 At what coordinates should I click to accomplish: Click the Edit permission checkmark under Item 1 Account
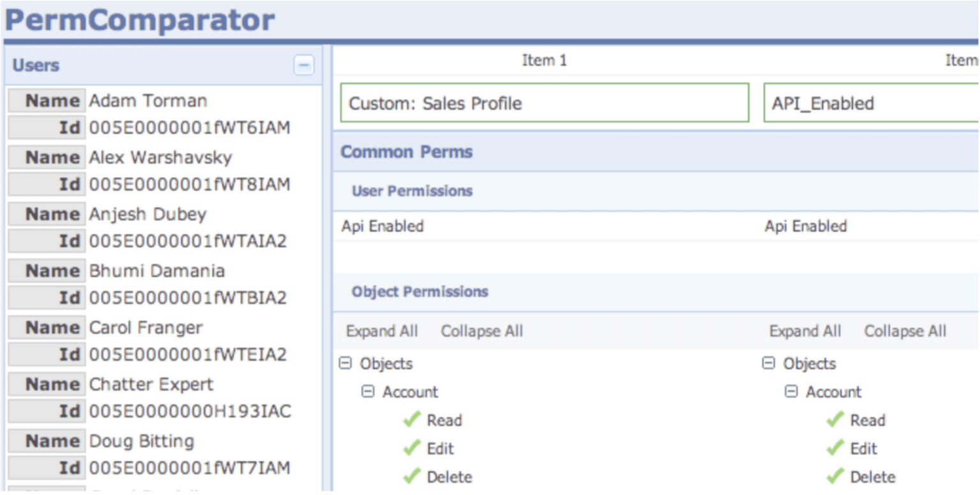(411, 448)
